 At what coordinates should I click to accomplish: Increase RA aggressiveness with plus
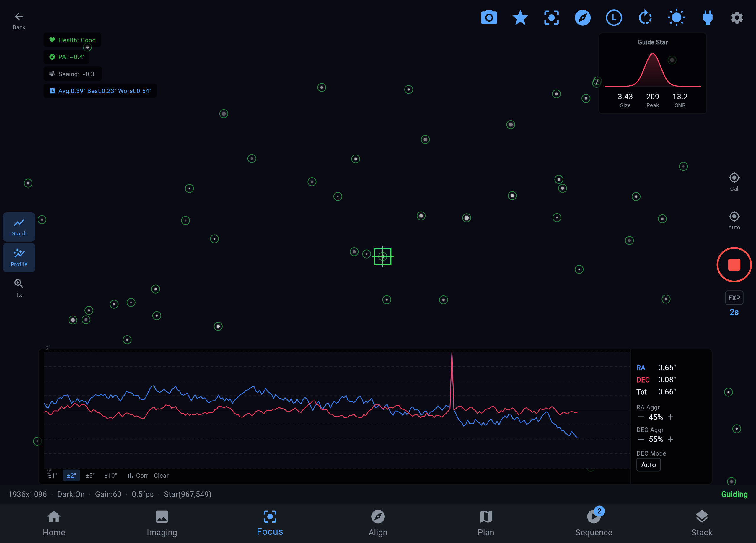coord(670,417)
